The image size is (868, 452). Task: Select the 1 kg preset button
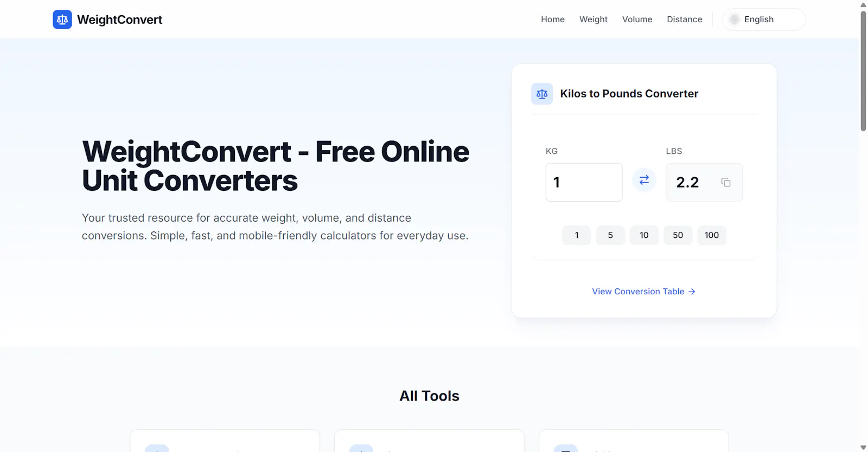click(577, 235)
